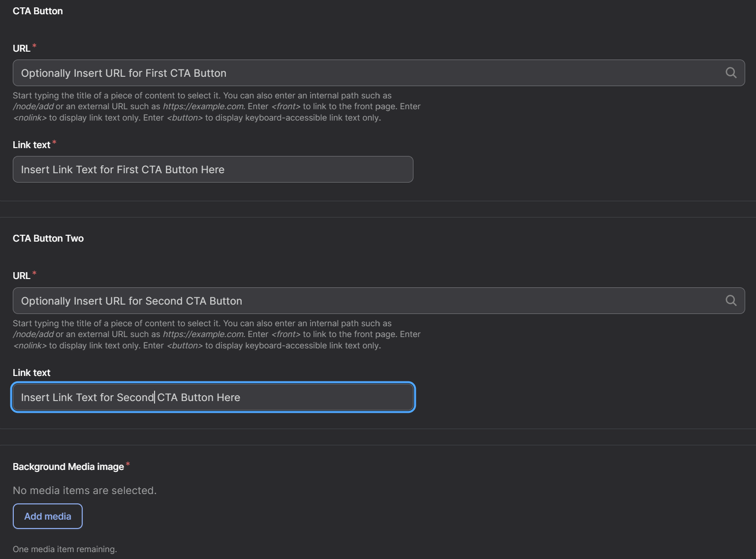Viewport: 756px width, 559px height.
Task: Click Link text label under first CTA Button
Action: point(31,145)
